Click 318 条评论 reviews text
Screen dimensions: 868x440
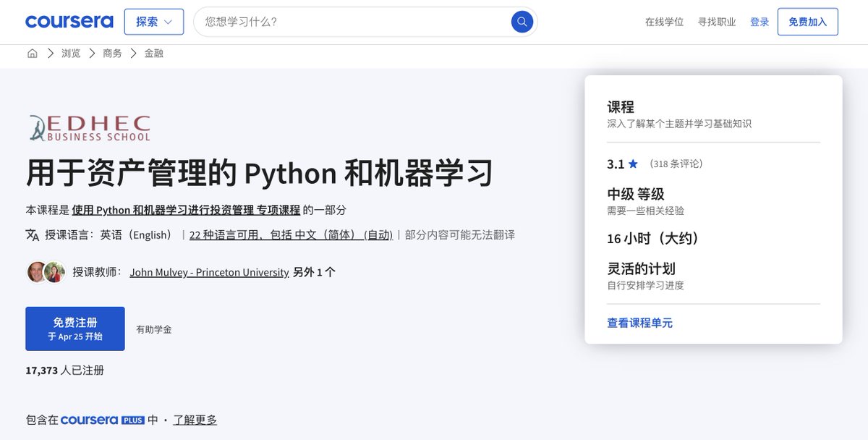[x=676, y=164]
